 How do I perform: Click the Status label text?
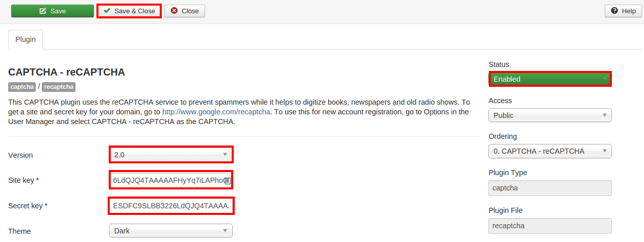click(x=499, y=64)
